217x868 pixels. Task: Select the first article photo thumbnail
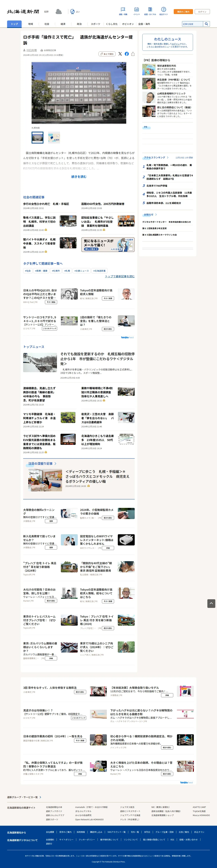[x=37, y=137]
